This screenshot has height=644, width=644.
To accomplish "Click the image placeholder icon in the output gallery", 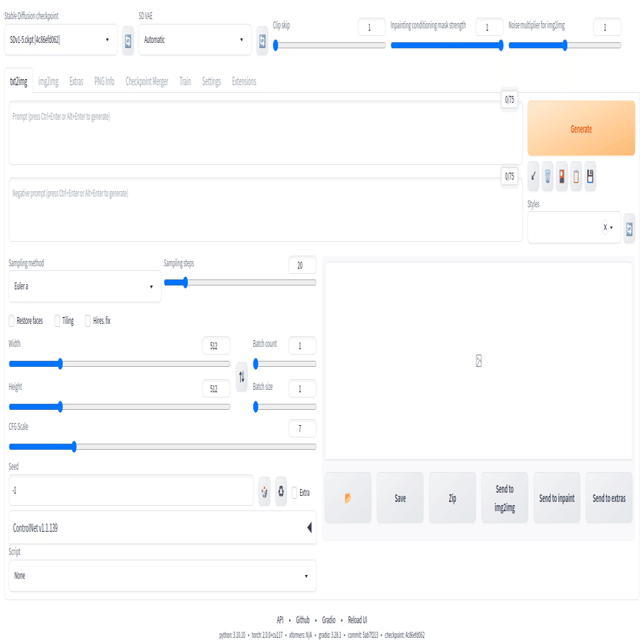I will coord(478,361).
